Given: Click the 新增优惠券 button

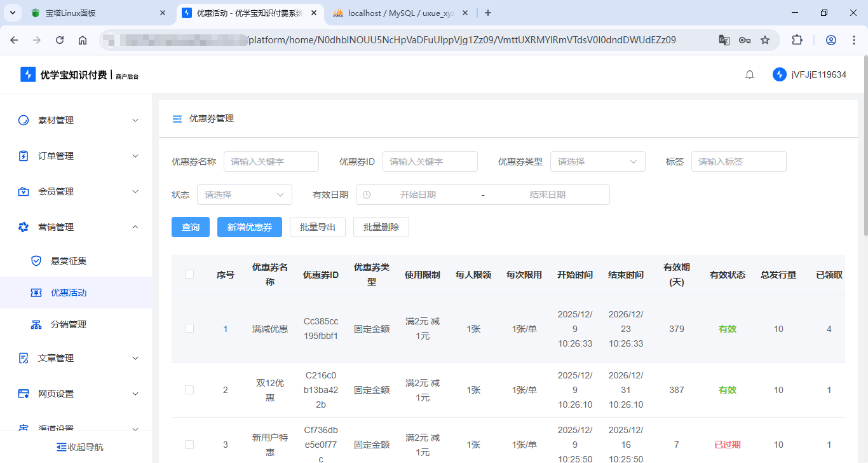Looking at the screenshot, I should tap(249, 227).
